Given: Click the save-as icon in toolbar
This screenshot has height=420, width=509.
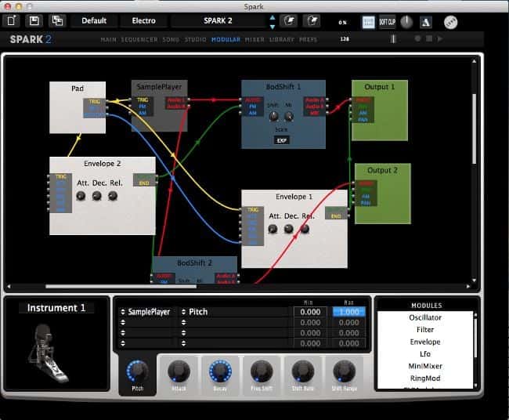Looking at the screenshot, I should pos(56,21).
